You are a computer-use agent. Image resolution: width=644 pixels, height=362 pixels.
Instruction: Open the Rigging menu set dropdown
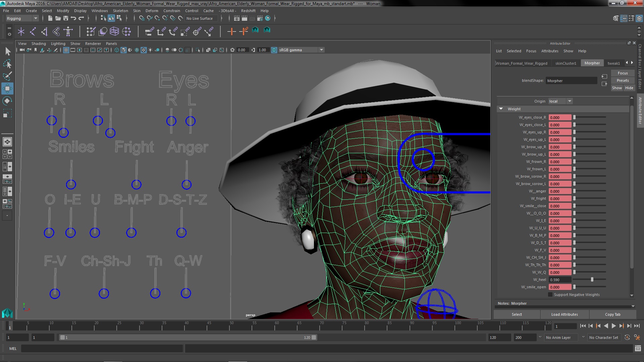coord(22,18)
